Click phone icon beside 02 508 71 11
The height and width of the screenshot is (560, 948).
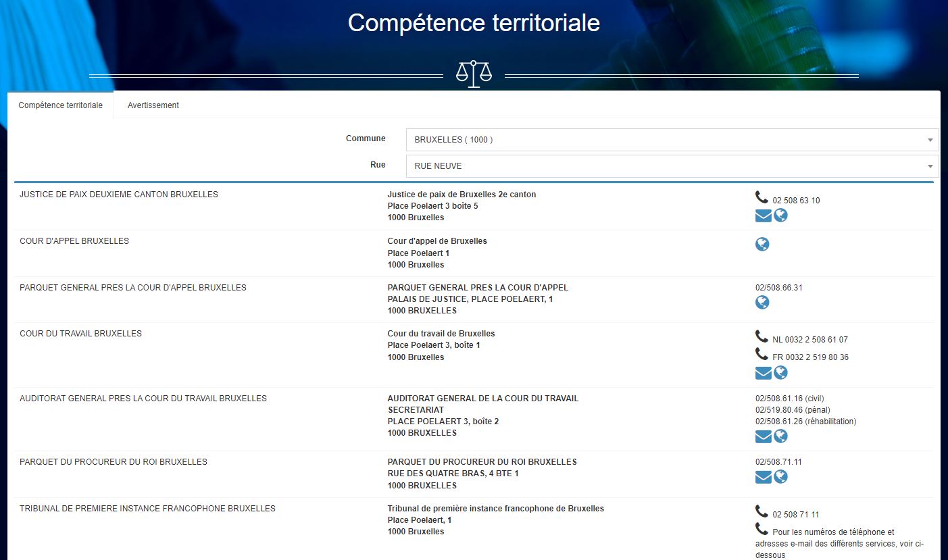click(762, 511)
